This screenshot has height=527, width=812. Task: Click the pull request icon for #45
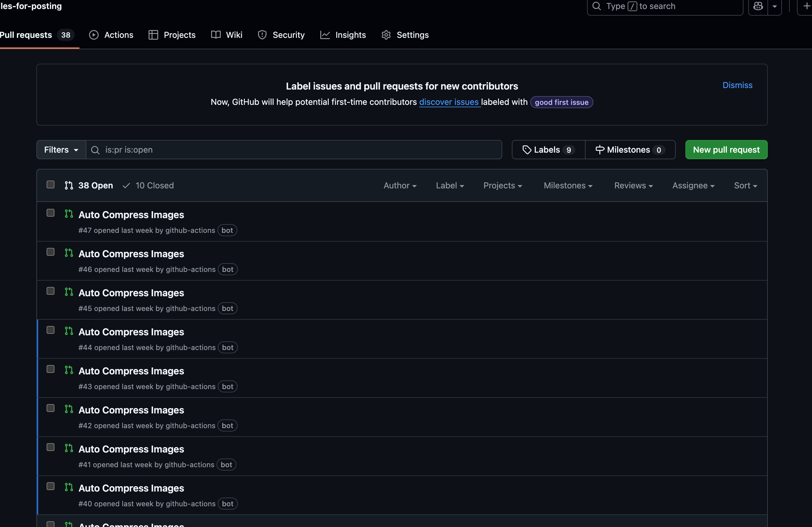(69, 292)
